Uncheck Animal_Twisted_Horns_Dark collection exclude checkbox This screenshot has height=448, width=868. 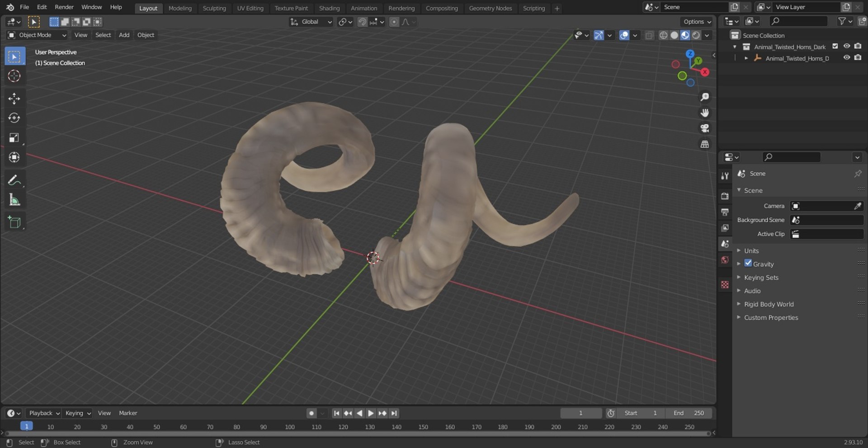coord(835,46)
